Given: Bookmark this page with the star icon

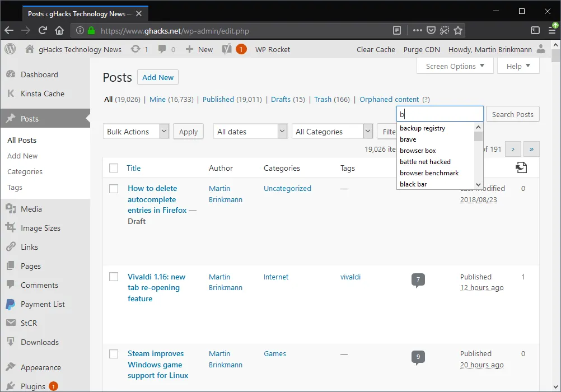Looking at the screenshot, I should 458,30.
